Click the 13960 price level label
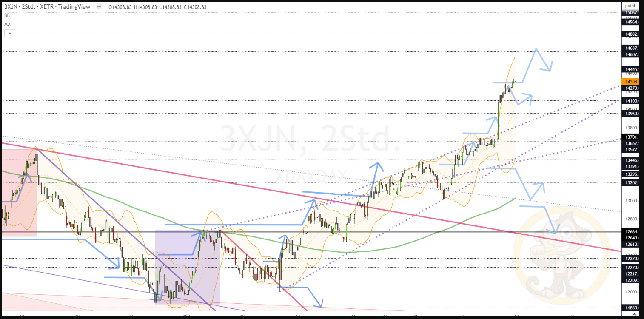644x319 pixels. coord(631,114)
